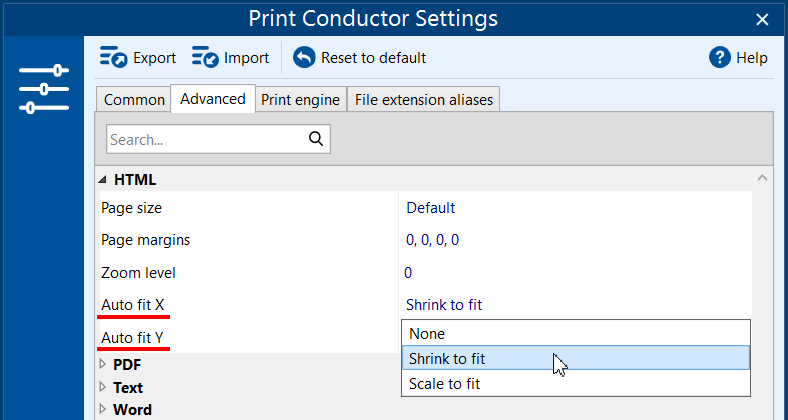This screenshot has width=788, height=420.
Task: Collapse the HTML settings group
Action: click(102, 180)
